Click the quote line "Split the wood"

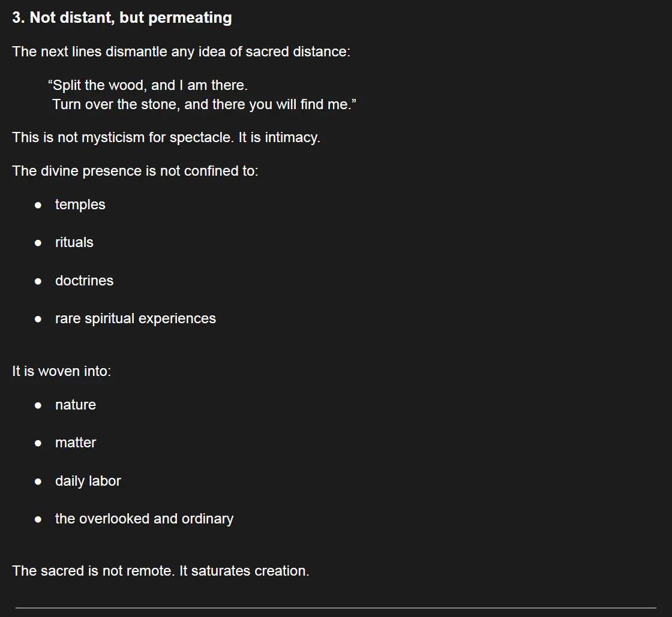tap(148, 85)
